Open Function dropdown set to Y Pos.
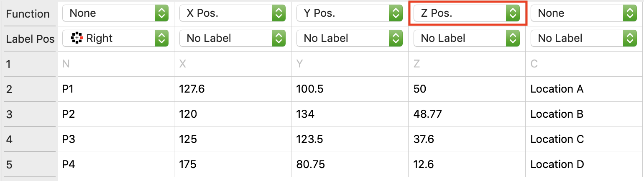The height and width of the screenshot is (181, 644). (349, 13)
